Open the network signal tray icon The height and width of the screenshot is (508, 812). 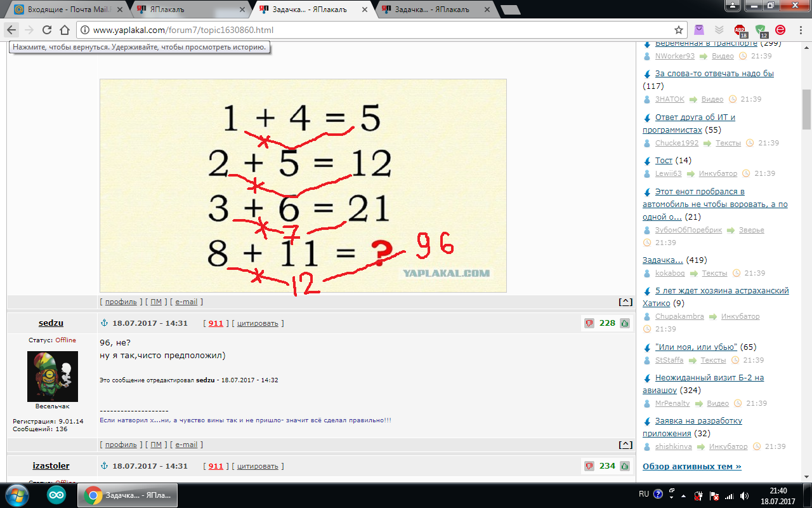point(729,495)
